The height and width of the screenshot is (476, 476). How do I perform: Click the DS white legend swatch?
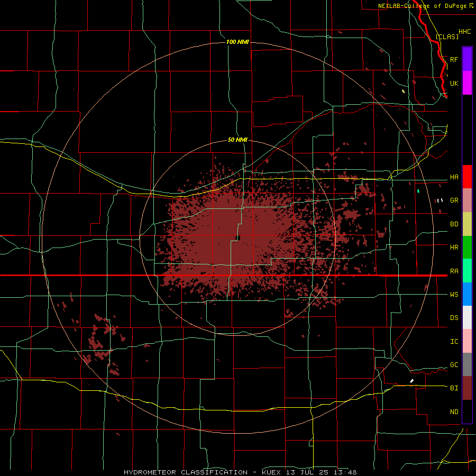(x=467, y=317)
